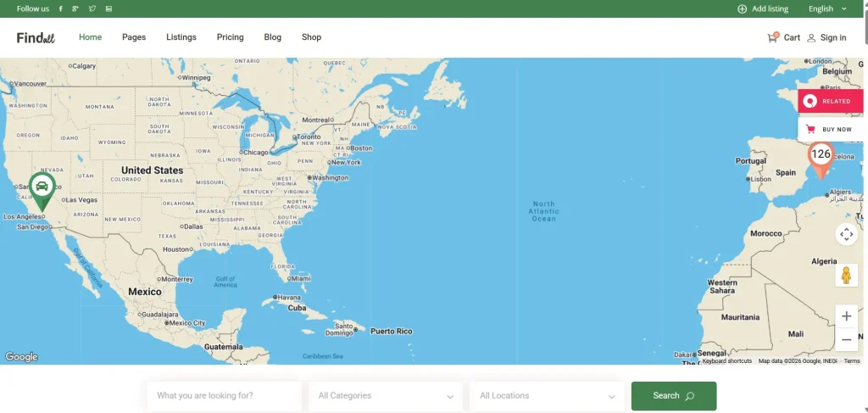Click the Buy Now cart icon
868x413 pixels.
click(810, 130)
